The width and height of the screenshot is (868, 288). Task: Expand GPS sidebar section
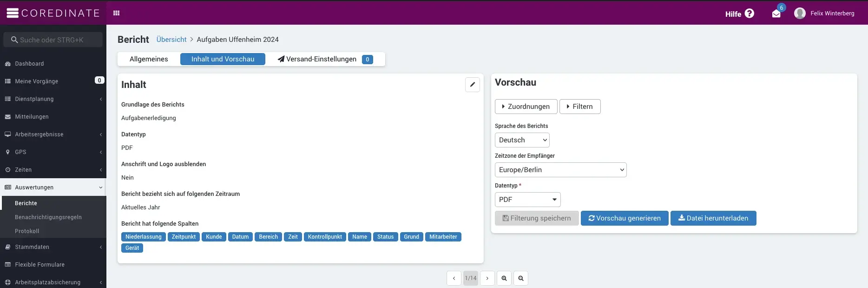point(53,152)
